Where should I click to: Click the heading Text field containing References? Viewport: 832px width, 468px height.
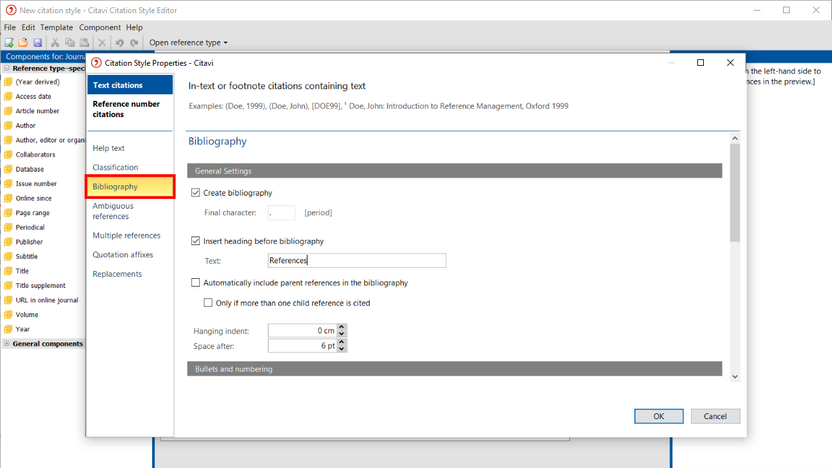(357, 261)
